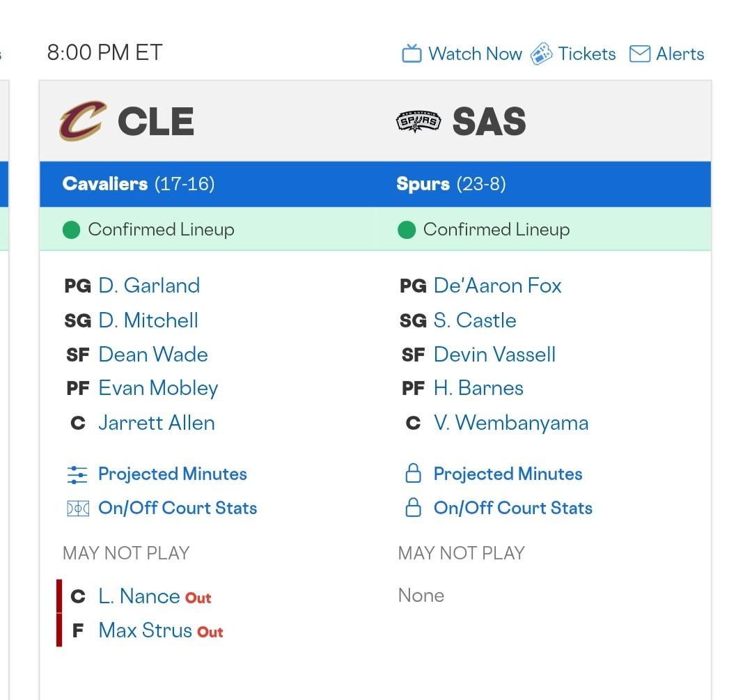Click the lock icon beside Spurs On/Off Court Stats
The width and height of the screenshot is (752, 700).
(x=413, y=508)
